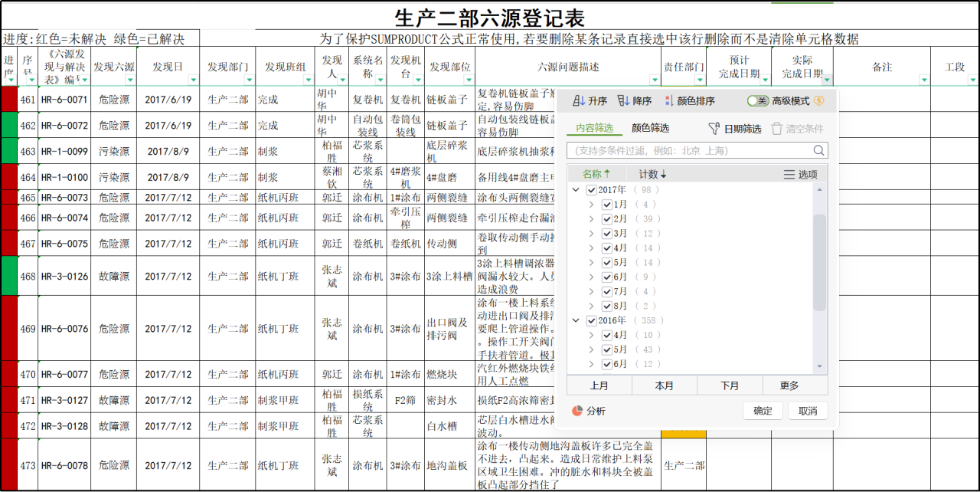Screen dimensions: 980x492
Task: Click 清空条件 trash icon
Action: pyautogui.click(x=777, y=129)
